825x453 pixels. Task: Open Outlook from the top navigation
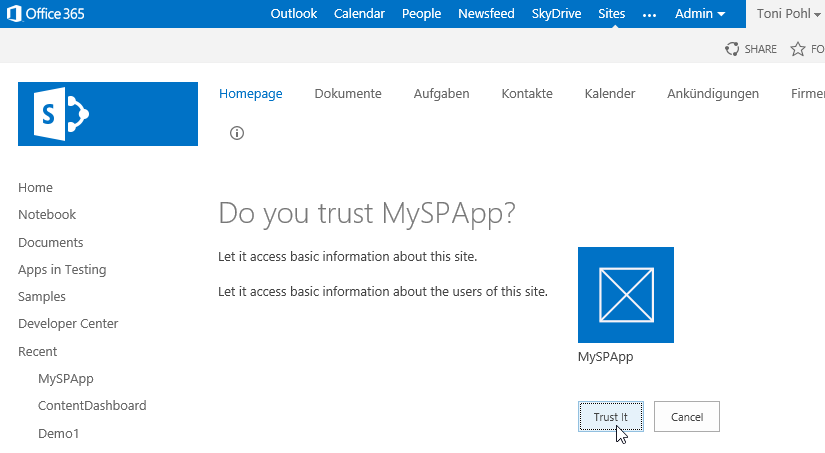294,14
